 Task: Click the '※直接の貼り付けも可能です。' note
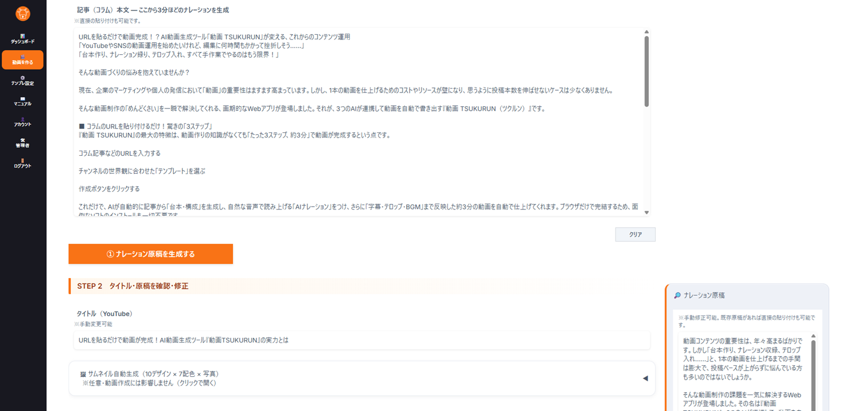[x=107, y=21]
